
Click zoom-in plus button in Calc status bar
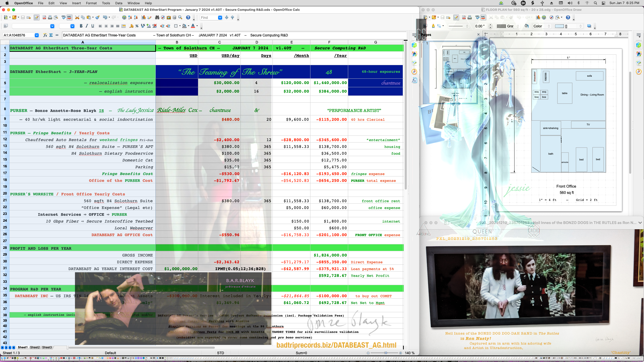tap(400, 353)
